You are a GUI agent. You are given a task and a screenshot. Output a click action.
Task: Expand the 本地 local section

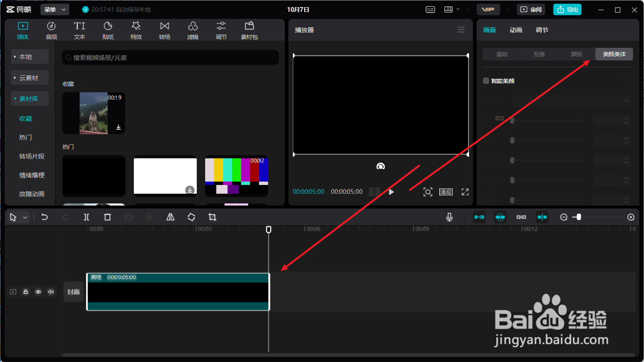pos(30,57)
